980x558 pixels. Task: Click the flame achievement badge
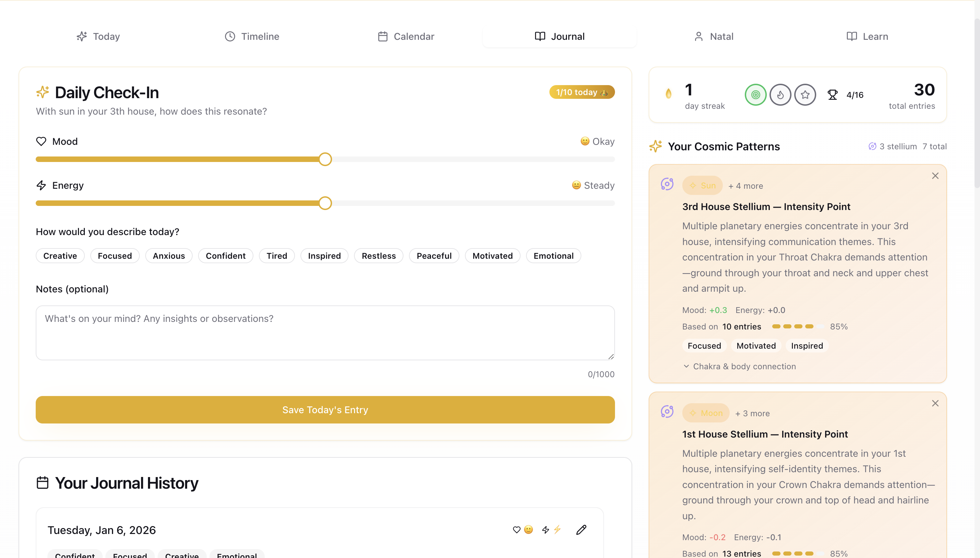780,94
